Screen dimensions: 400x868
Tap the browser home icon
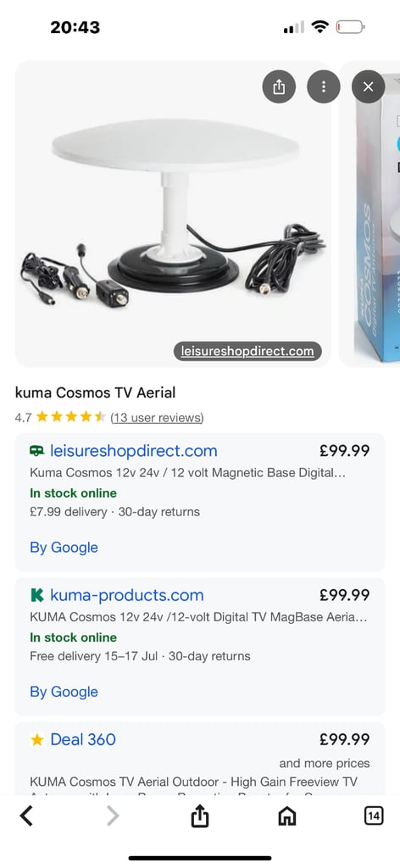pyautogui.click(x=286, y=816)
